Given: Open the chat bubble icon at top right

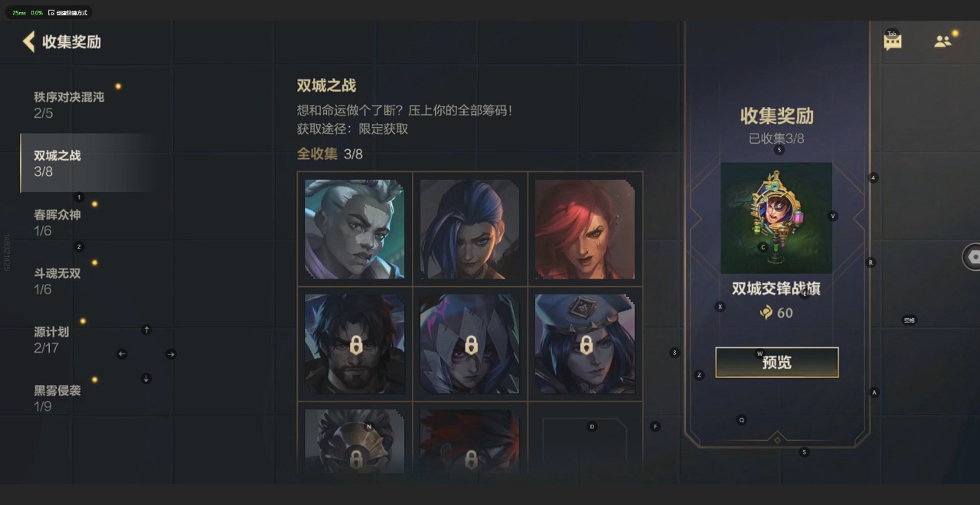Looking at the screenshot, I should click(893, 42).
